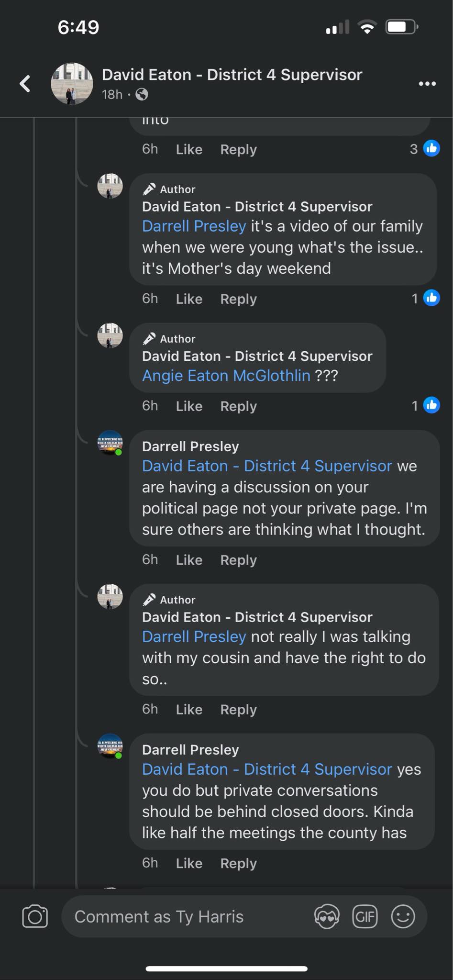
Task: Open the three-dot post options menu
Action: tap(427, 84)
